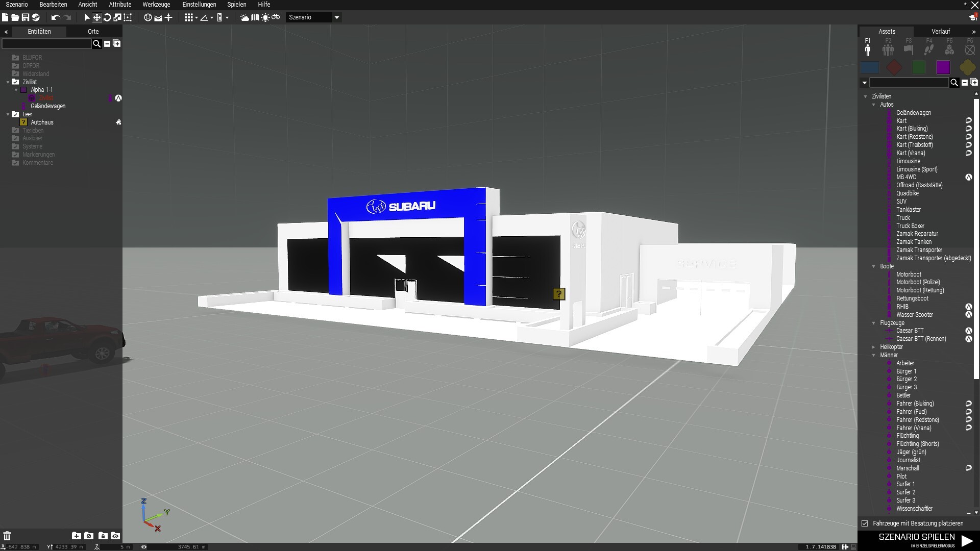
Task: Switch to the Verlauf tab
Action: (940, 32)
